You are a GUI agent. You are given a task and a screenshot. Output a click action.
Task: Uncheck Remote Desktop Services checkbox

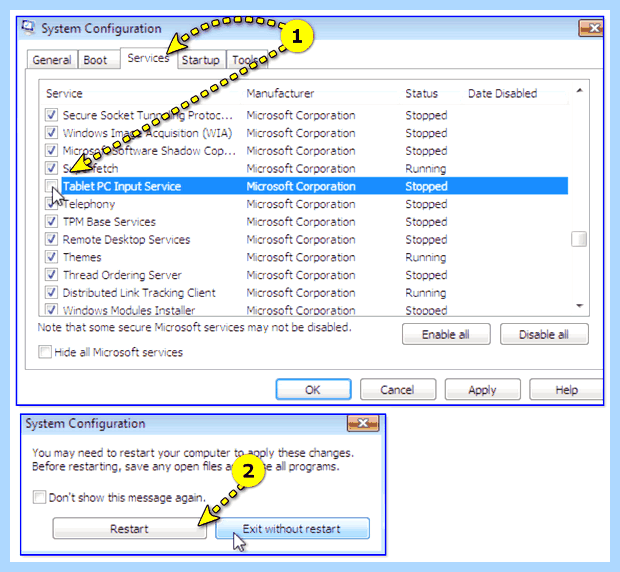tap(51, 239)
